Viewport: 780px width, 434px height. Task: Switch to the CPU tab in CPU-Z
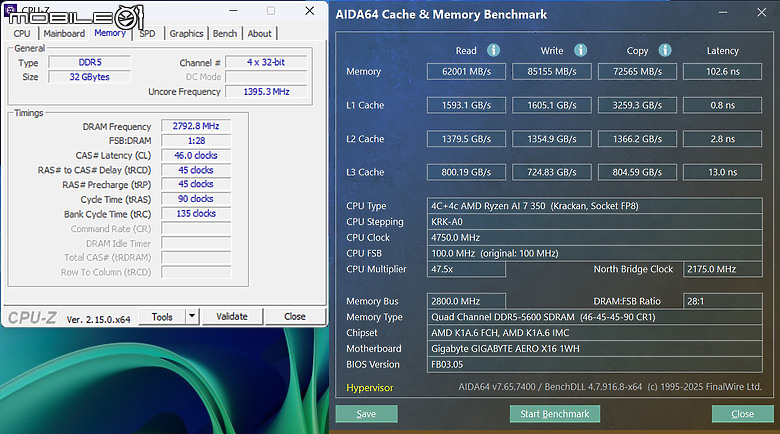22,33
